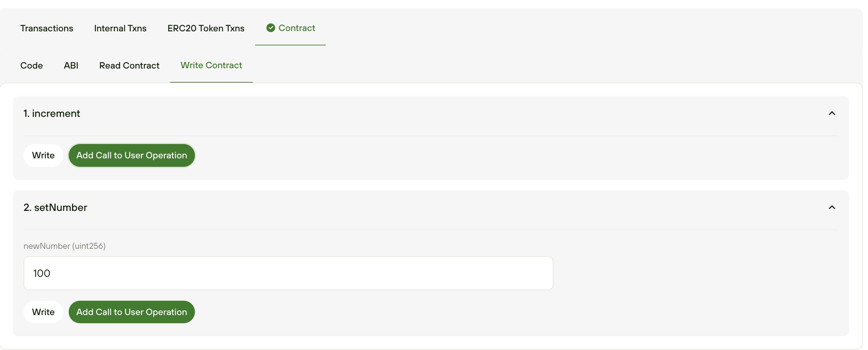This screenshot has height=350, width=868.
Task: Collapse the increment section chevron
Action: click(832, 113)
